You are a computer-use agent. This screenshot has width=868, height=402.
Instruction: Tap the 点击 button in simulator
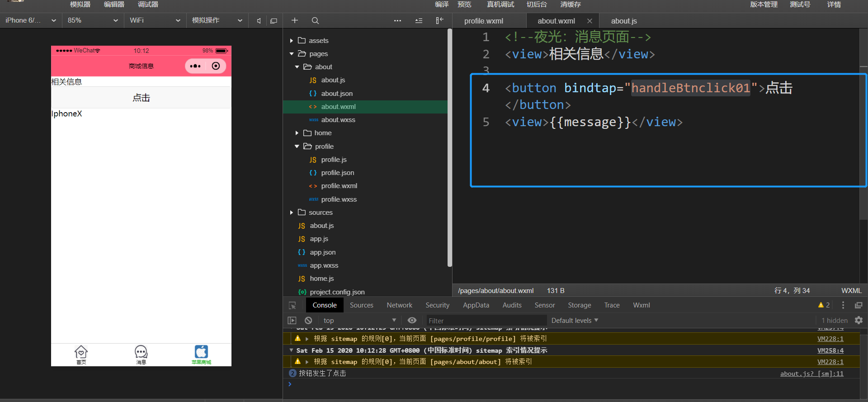[x=141, y=98]
